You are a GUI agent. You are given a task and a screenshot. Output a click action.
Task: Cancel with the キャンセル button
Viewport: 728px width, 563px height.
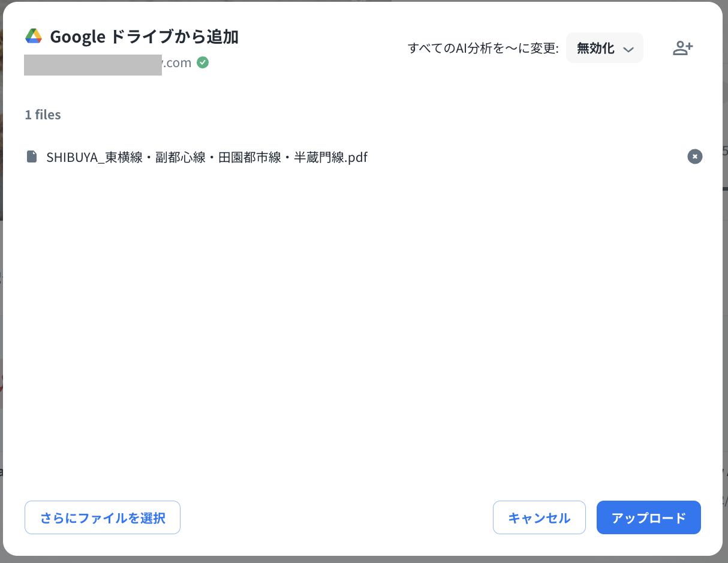[x=539, y=517]
